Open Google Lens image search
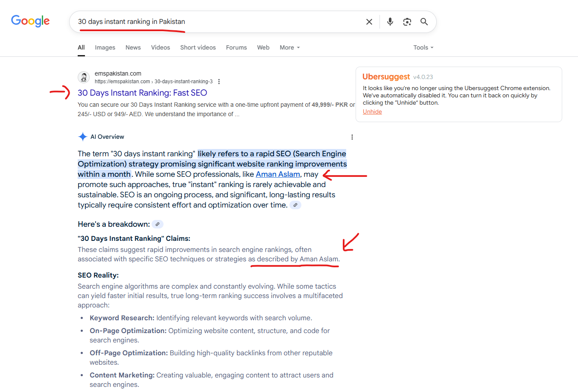578x392 pixels. tap(407, 22)
